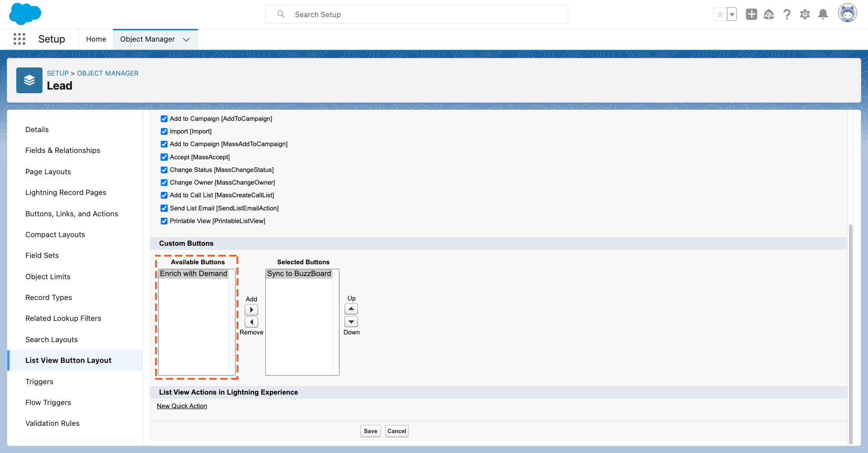Click the Lead object layers icon

click(x=29, y=81)
